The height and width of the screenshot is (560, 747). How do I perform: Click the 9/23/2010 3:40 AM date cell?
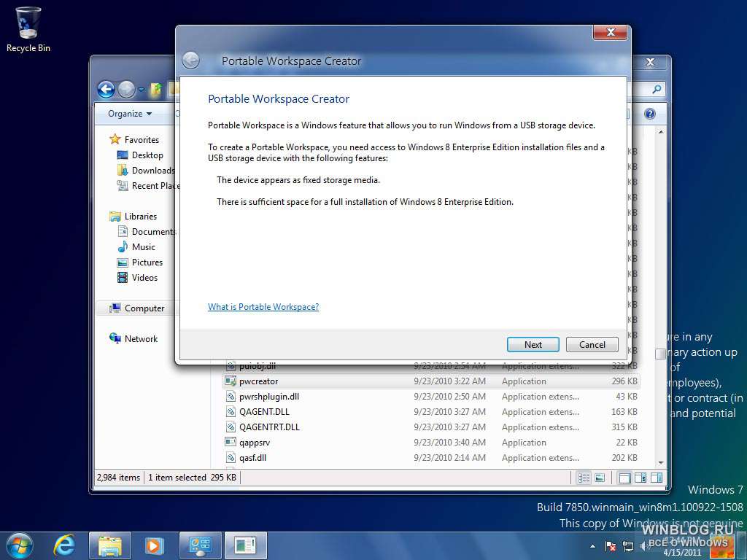pos(449,443)
